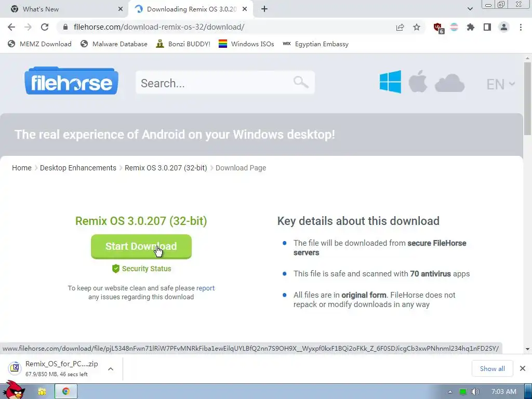
Task: Click the scrollbar down arrow
Action: click(527, 349)
